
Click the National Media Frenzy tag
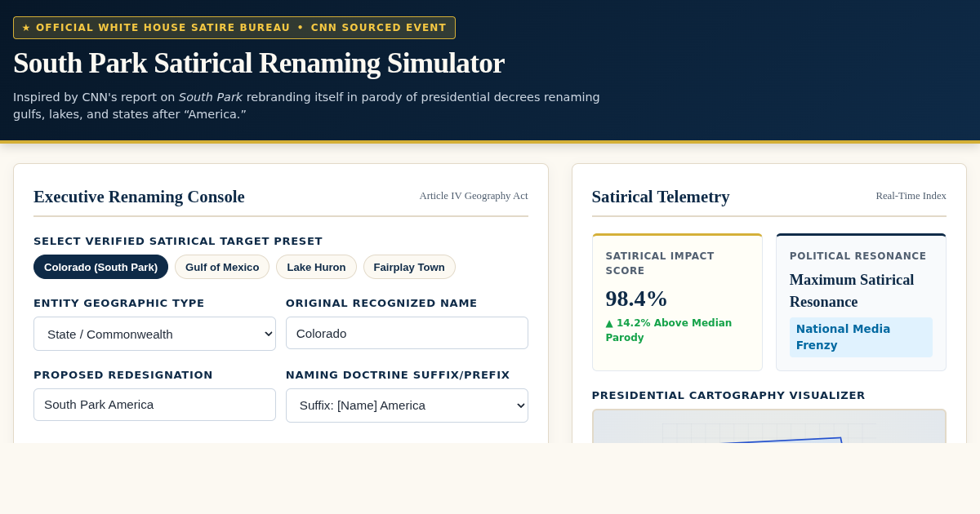pos(861,337)
